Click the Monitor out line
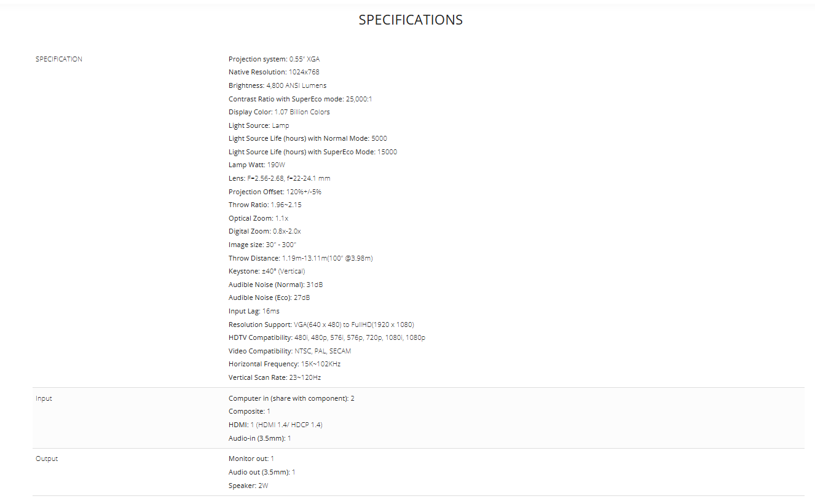Viewport: 815px width, 504px height. [x=251, y=459]
